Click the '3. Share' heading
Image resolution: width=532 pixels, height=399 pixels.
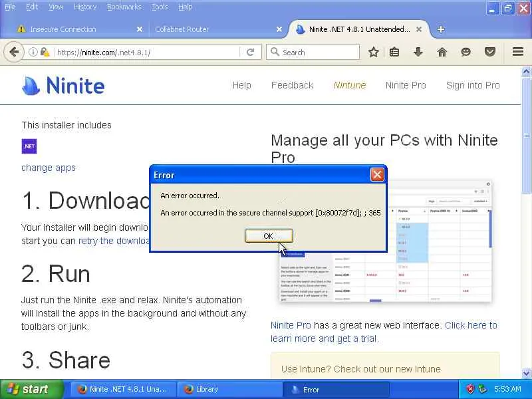tap(66, 360)
